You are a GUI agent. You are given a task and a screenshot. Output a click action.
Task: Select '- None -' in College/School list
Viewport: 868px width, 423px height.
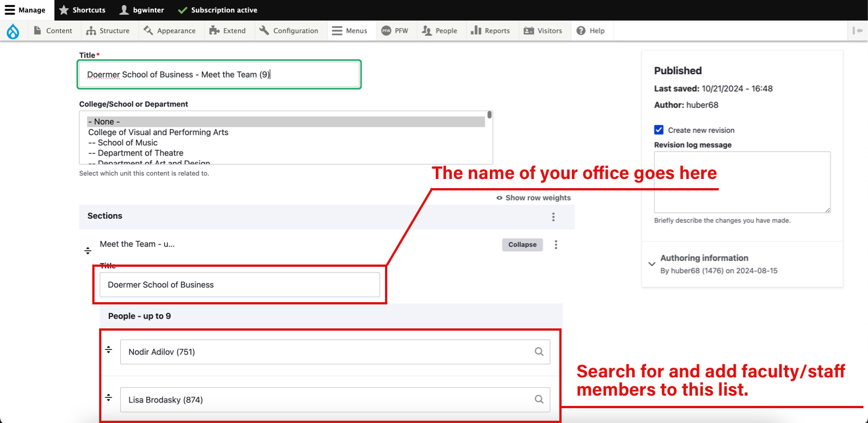286,121
